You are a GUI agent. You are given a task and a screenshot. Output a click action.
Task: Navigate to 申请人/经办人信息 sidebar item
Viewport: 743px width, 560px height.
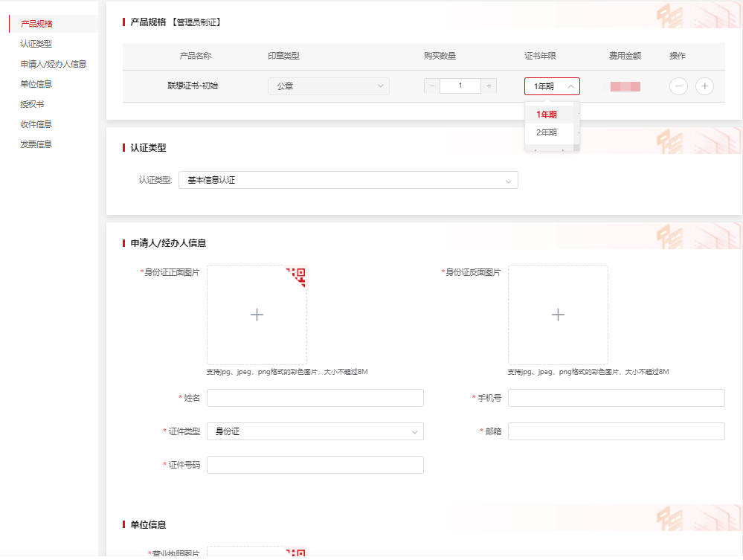[54, 64]
